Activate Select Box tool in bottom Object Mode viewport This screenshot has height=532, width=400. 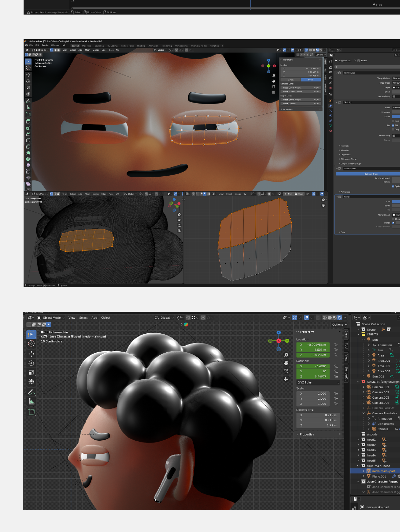(31, 334)
